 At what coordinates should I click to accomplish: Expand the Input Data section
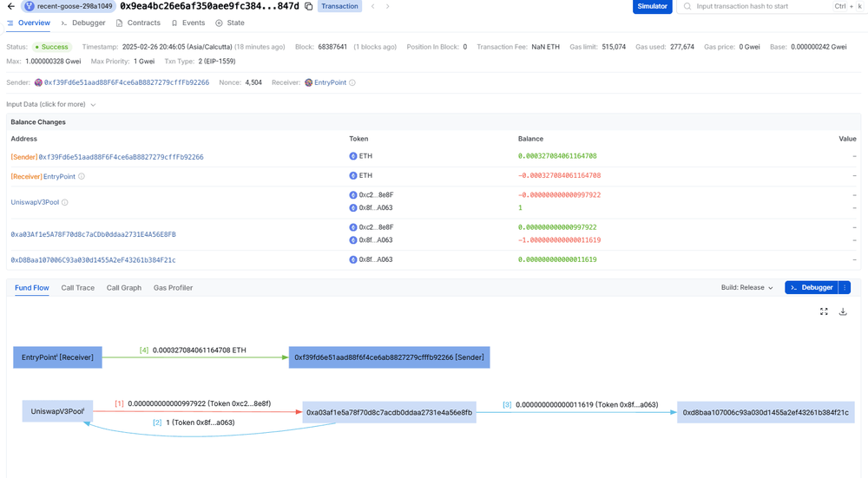(x=51, y=105)
